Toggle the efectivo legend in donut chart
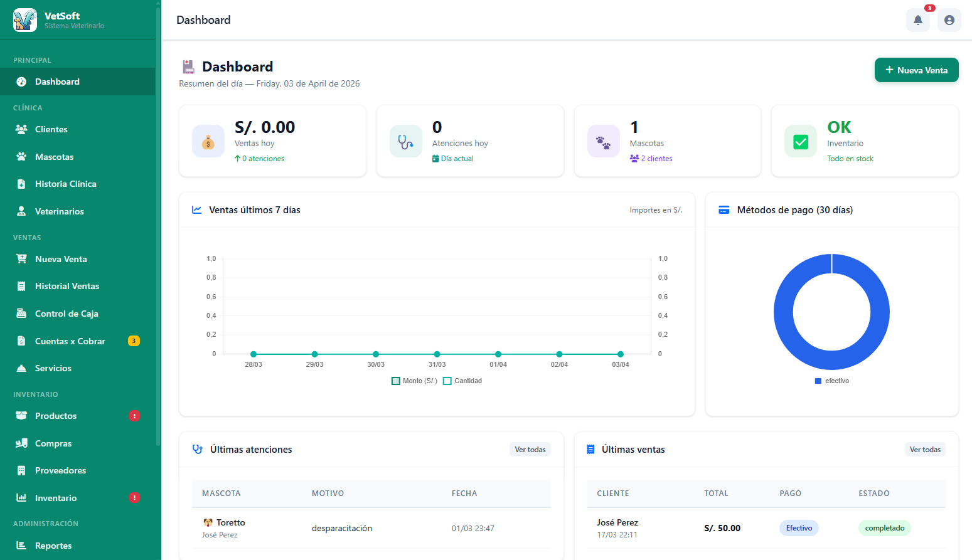 pos(832,381)
